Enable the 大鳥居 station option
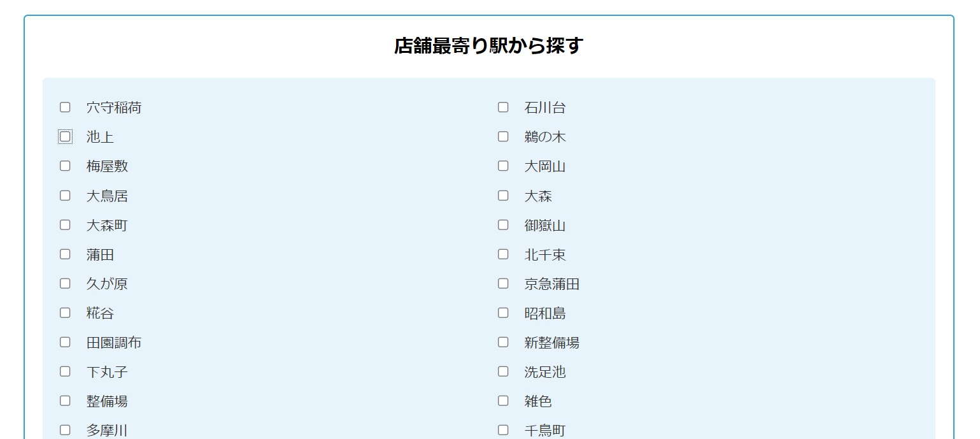This screenshot has width=980, height=439. click(65, 196)
